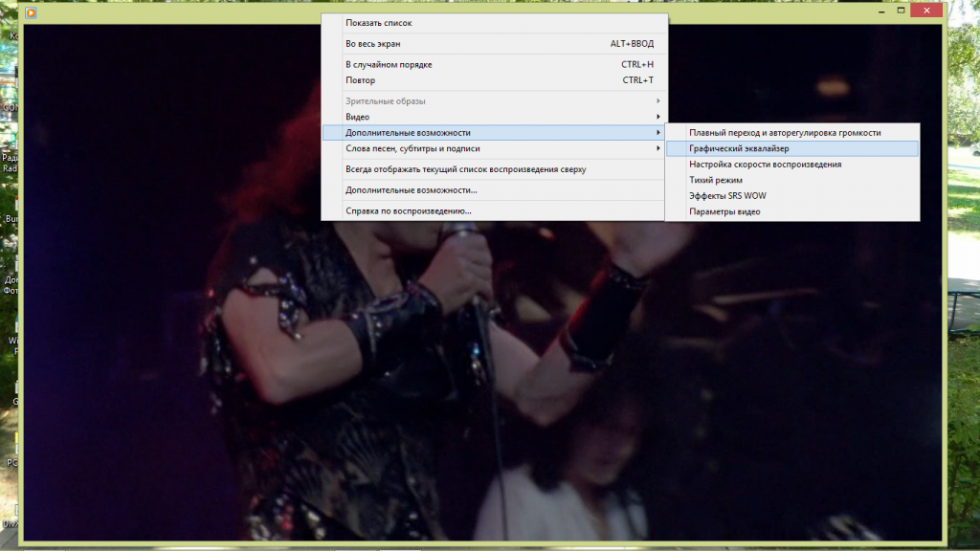
Task: Open "Графический эквалайзер" from the submenu
Action: 792,148
